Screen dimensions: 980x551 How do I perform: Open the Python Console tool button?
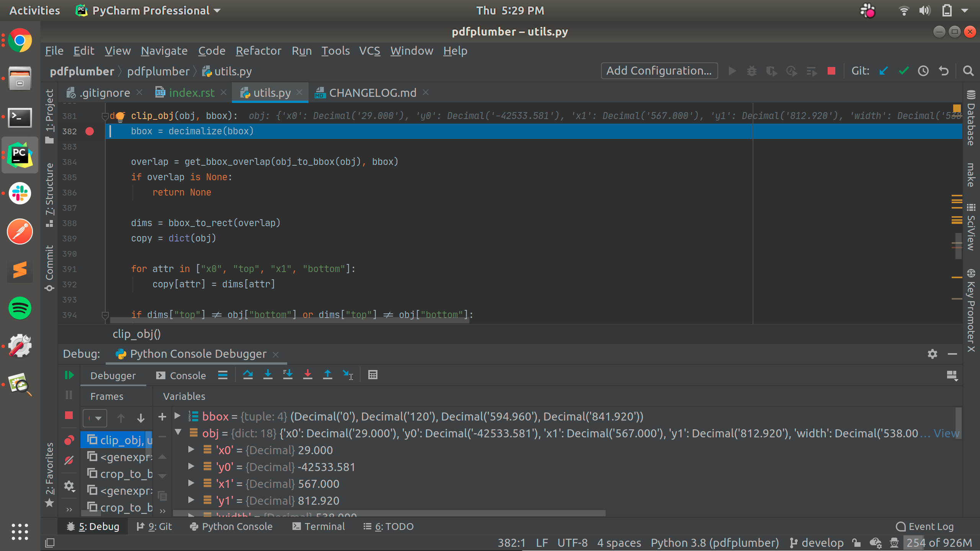(231, 527)
